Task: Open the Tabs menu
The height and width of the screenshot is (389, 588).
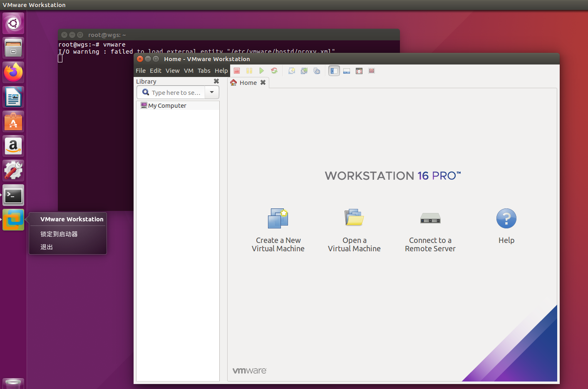Action: coord(204,71)
